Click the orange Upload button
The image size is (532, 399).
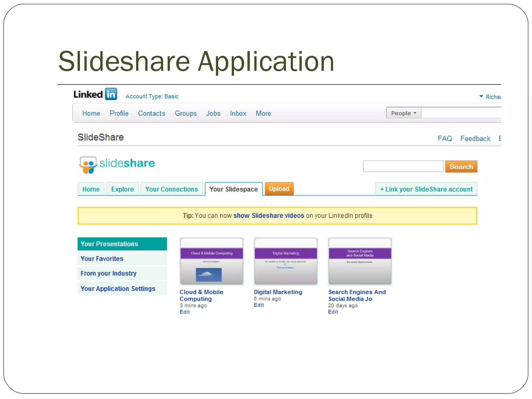click(279, 189)
